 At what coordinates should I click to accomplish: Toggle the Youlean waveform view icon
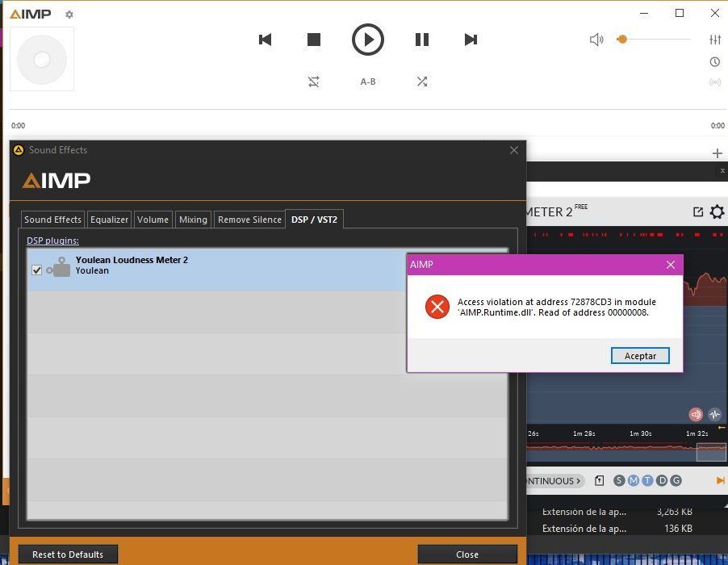pyautogui.click(x=714, y=414)
